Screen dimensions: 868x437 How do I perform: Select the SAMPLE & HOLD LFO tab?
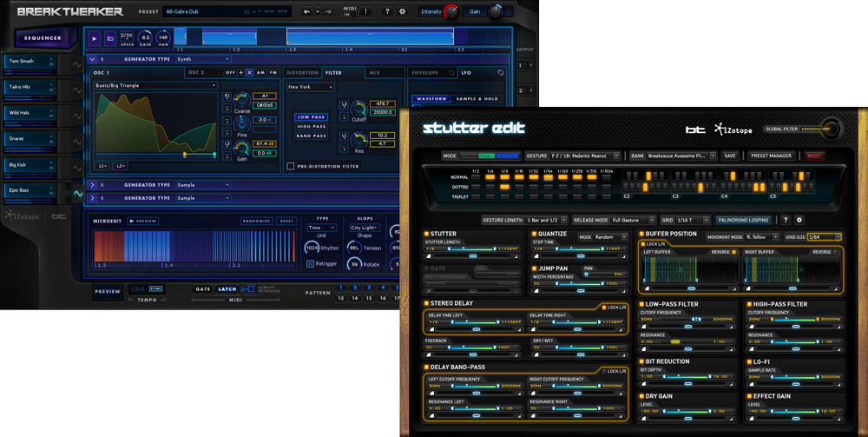click(x=477, y=98)
